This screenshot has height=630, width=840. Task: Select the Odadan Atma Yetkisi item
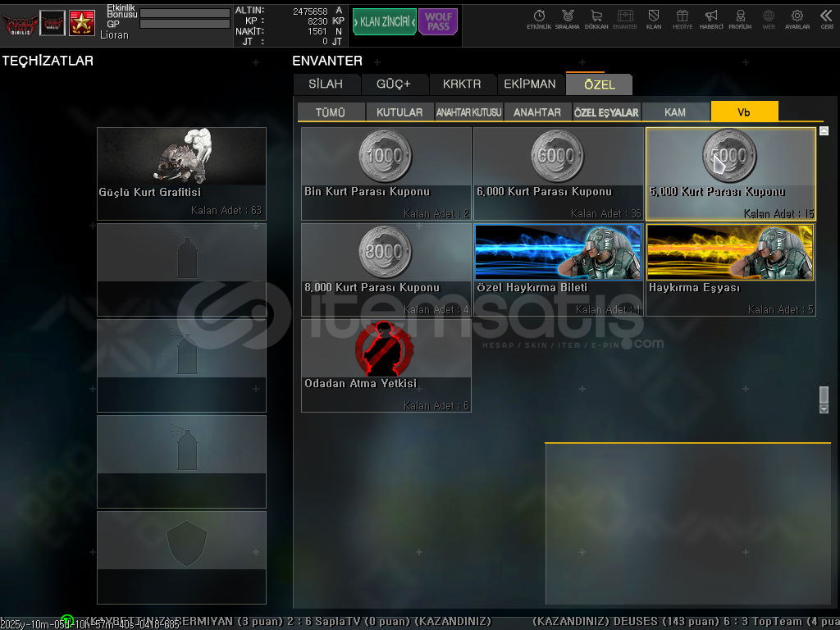point(386,366)
